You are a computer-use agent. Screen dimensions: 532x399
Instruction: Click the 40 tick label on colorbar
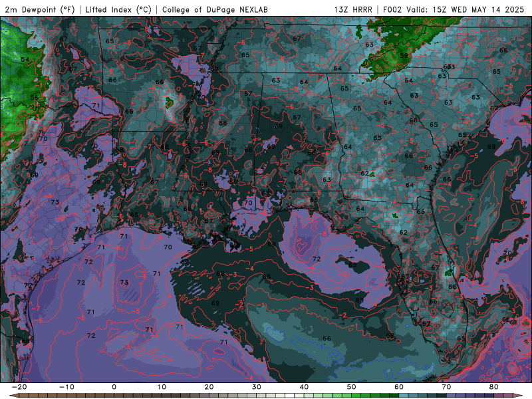pos(304,387)
